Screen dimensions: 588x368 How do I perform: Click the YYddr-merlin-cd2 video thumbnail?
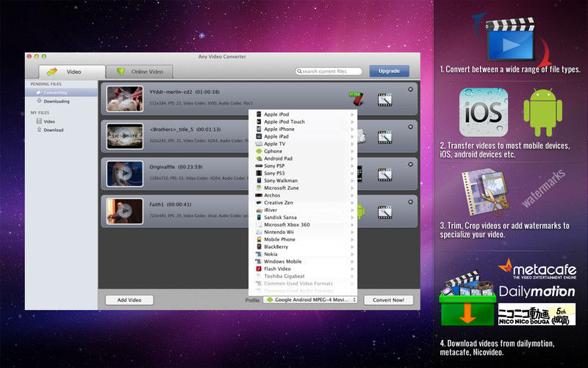point(124,99)
